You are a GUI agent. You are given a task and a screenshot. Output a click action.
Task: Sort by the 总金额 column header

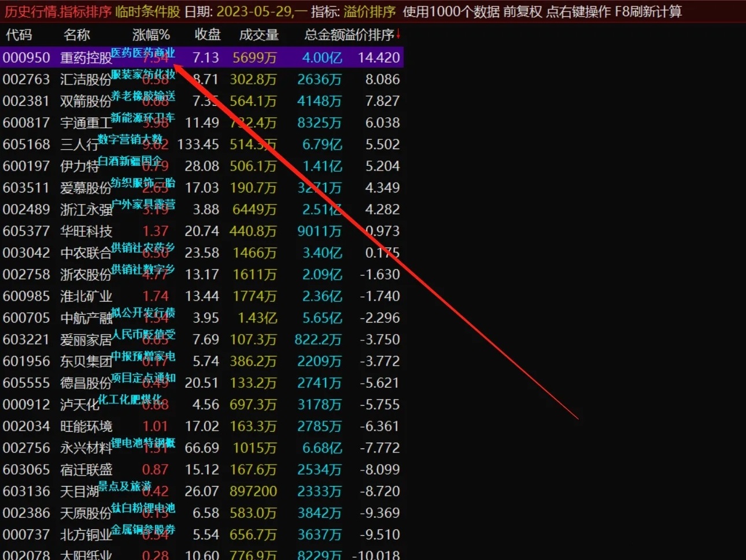(x=327, y=35)
